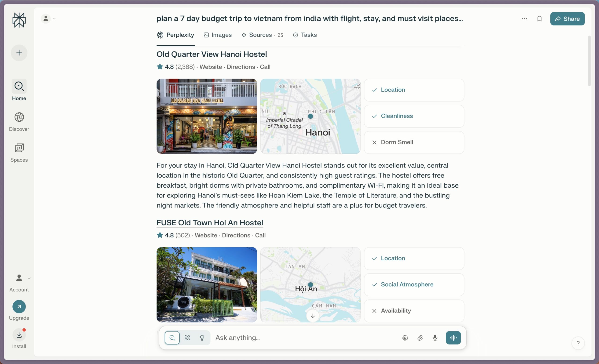Click the attach file paperclip icon
Viewport: 599px width, 364px height.
tap(420, 338)
